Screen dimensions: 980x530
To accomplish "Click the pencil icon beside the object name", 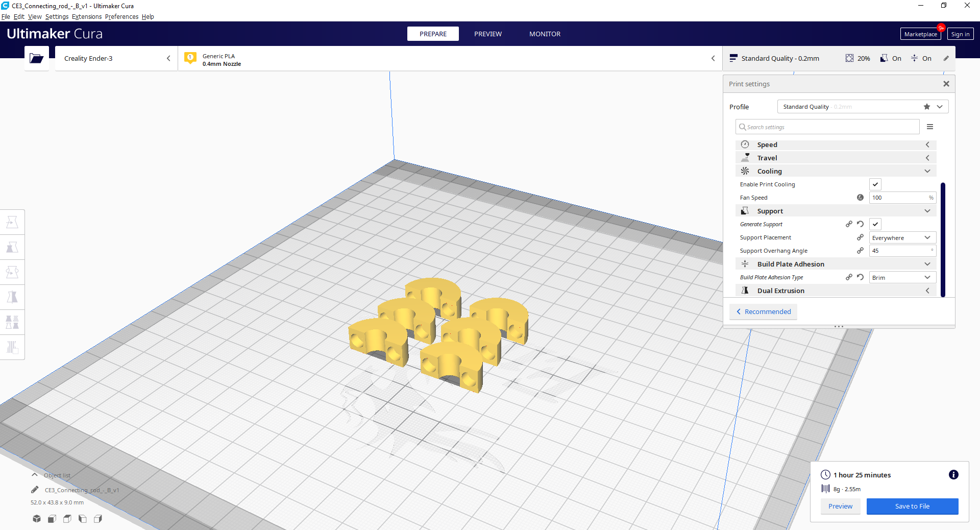I will click(x=35, y=490).
